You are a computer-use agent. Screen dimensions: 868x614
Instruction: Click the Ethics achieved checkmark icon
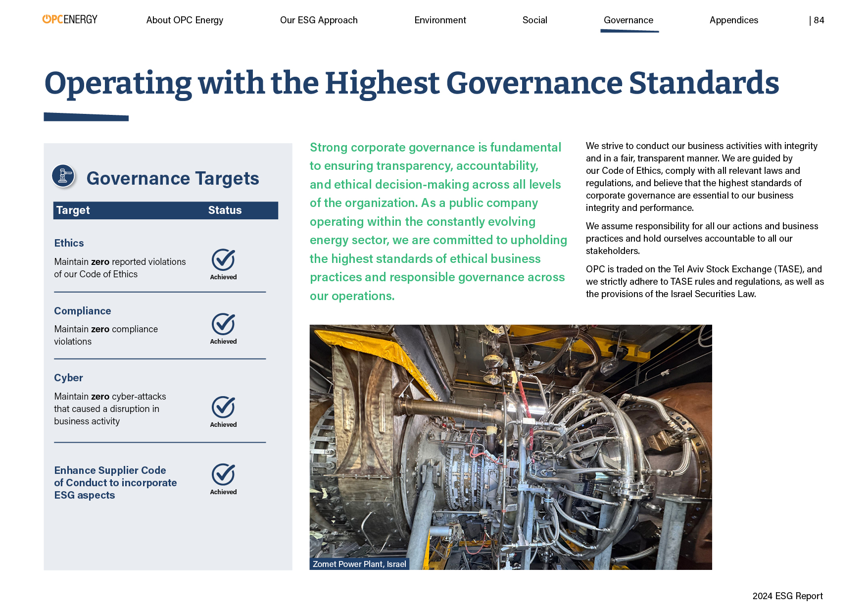click(x=223, y=259)
